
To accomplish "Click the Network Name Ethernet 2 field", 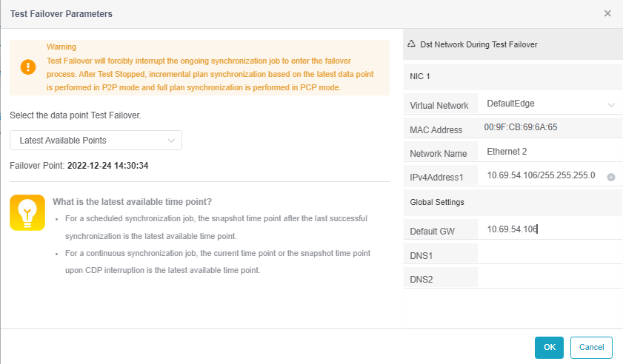I will click(x=550, y=151).
